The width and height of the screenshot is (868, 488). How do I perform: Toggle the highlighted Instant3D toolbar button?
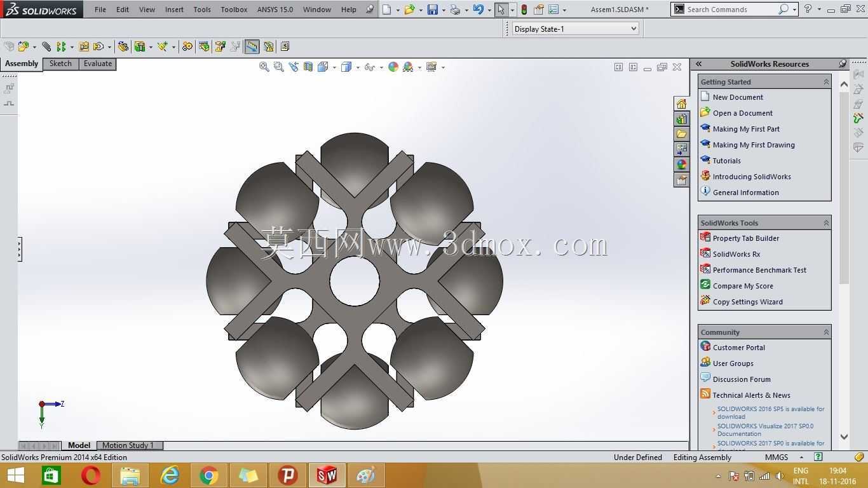point(252,46)
